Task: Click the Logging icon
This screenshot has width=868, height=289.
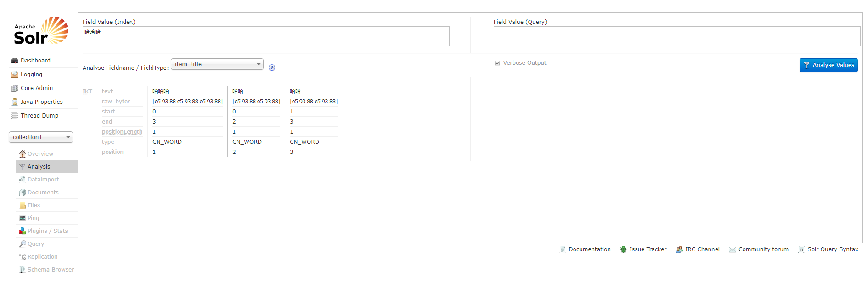Action: (x=15, y=74)
